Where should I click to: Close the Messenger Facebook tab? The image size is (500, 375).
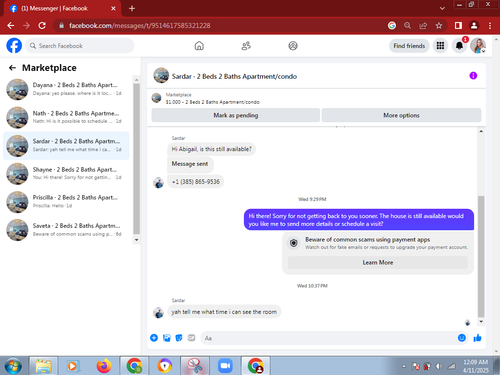(113, 8)
